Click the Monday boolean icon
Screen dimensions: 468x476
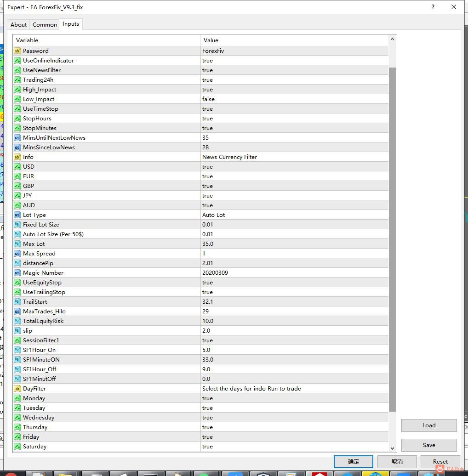[x=17, y=398]
